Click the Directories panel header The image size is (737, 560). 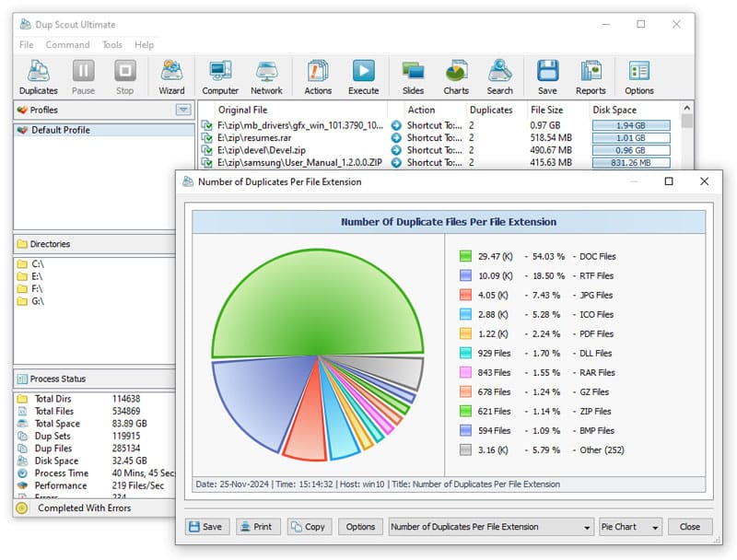coord(95,244)
